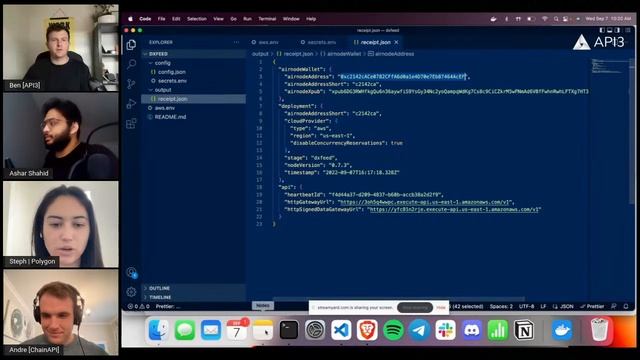Viewport: 640px width, 360px height.
Task: Open the File menu
Action: 162,19
